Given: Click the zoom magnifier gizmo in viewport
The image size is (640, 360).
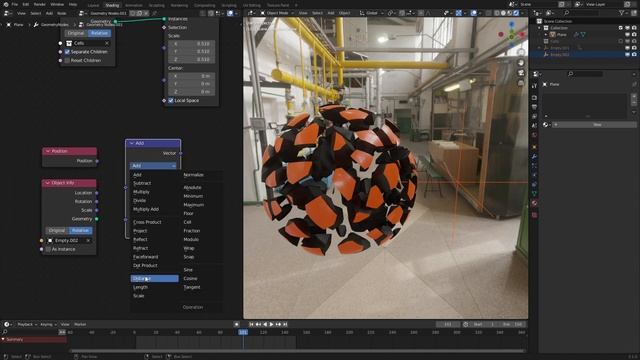Looking at the screenshot, I should [x=521, y=53].
